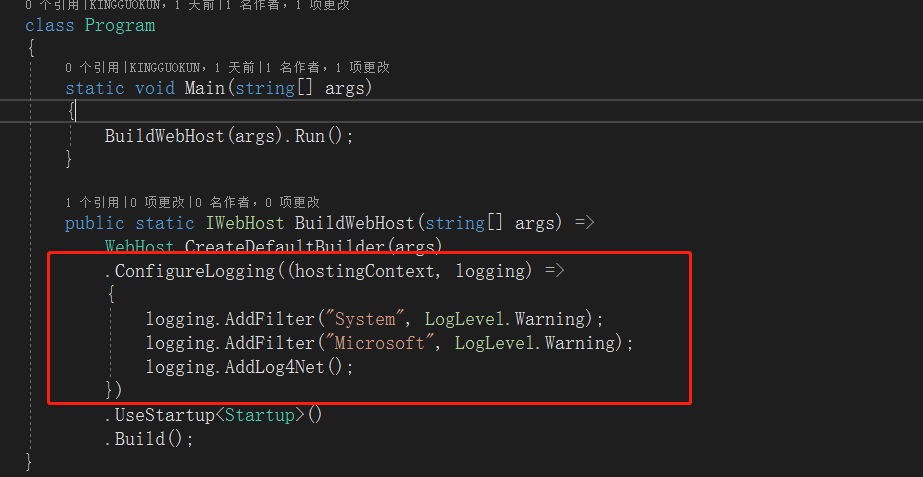Click the Program class name
The image size is (923, 477).
(120, 25)
